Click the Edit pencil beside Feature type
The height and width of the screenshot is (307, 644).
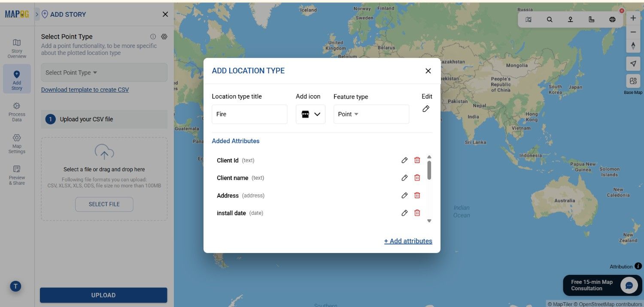pos(426,109)
